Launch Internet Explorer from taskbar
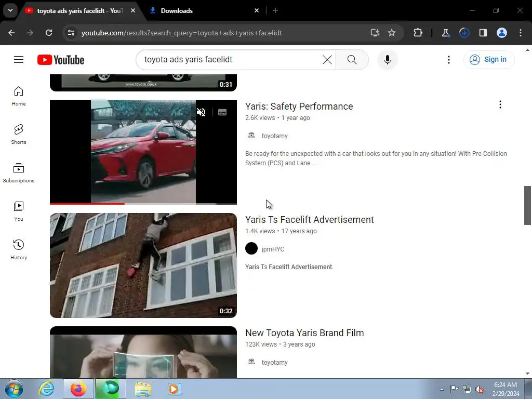Viewport: 532px width, 399px height. [x=46, y=389]
